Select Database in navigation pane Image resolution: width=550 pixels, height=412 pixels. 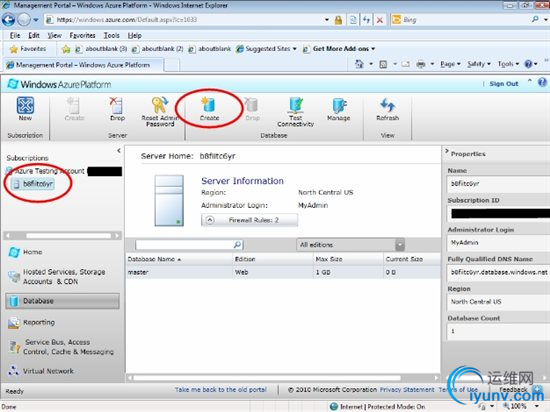pyautogui.click(x=62, y=301)
